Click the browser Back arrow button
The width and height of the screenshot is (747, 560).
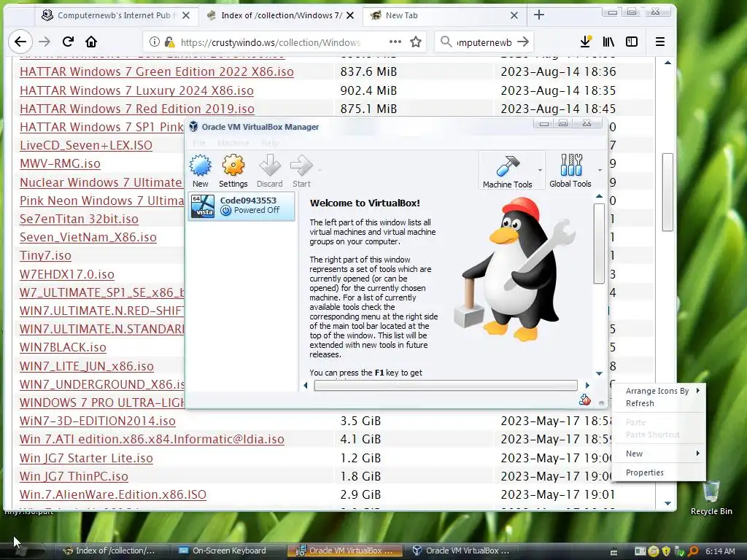pos(20,42)
